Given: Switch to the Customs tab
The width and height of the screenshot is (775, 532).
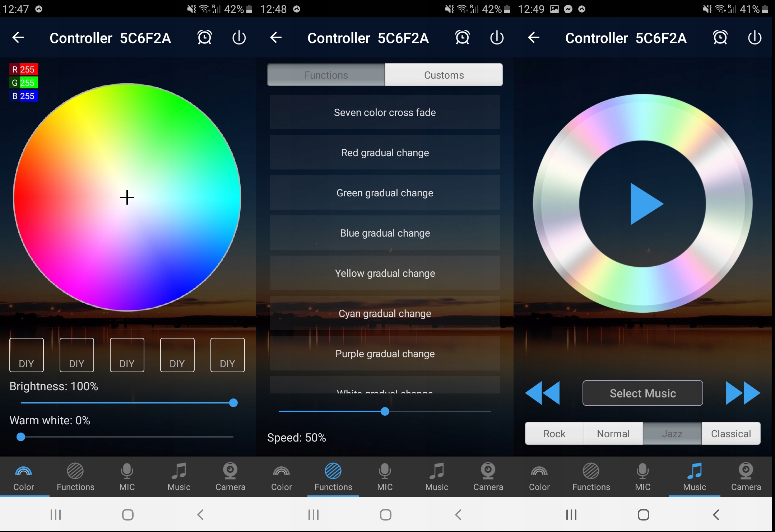Looking at the screenshot, I should pos(444,75).
